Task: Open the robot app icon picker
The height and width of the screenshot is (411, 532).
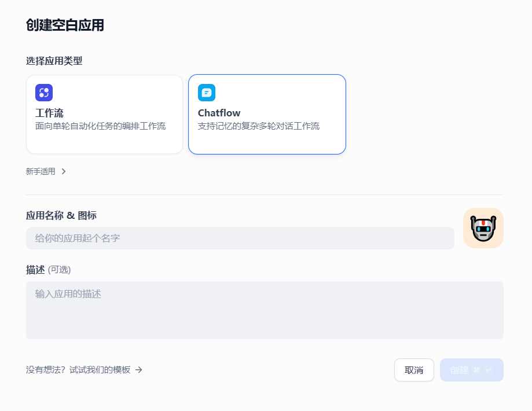Action: coord(483,228)
